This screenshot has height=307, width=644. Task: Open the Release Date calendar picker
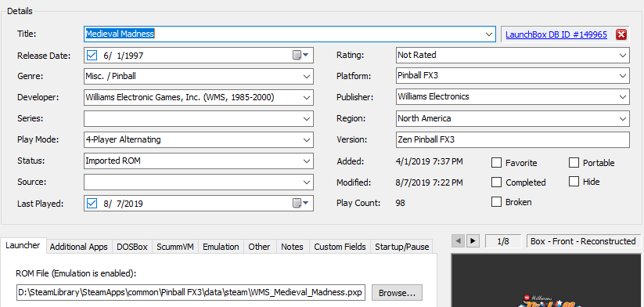[300, 55]
